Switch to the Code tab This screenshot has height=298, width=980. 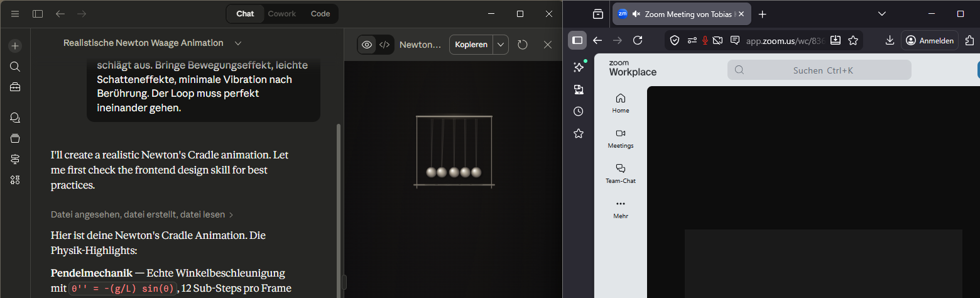[x=320, y=14]
